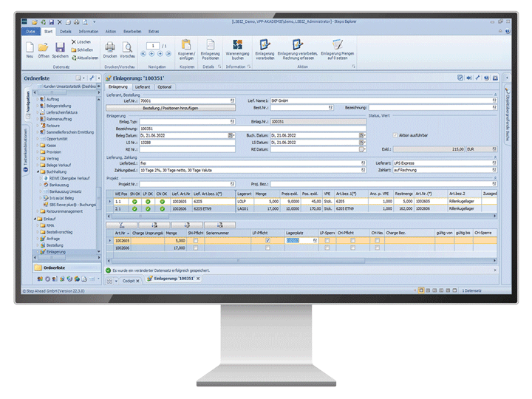The width and height of the screenshot is (532, 399).
Task: Click the Neu record icon
Action: tap(30, 48)
